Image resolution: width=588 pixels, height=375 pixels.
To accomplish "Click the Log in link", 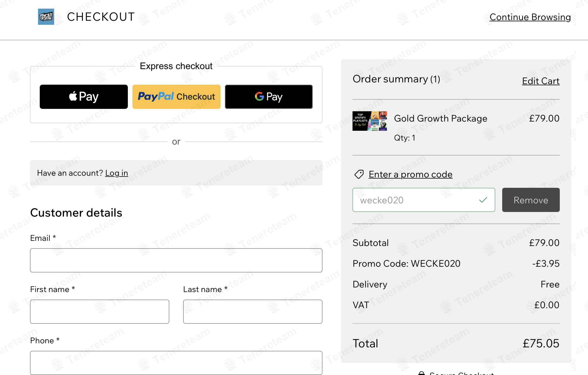I will 117,173.
